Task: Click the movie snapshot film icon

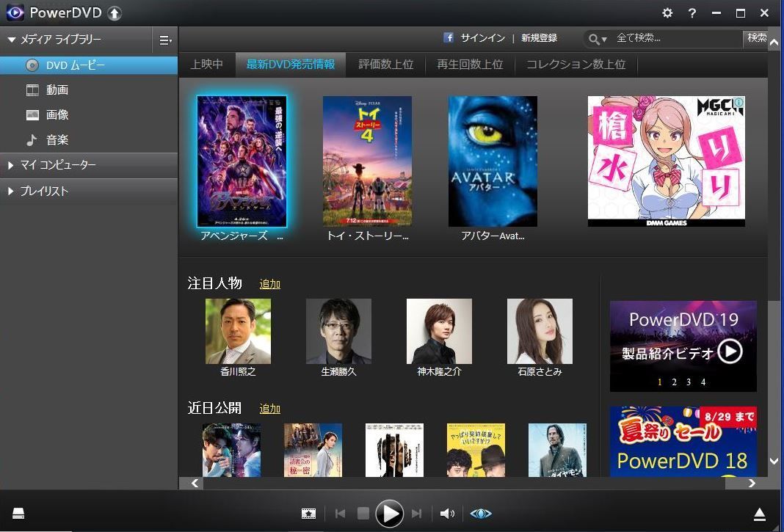Action: [308, 514]
